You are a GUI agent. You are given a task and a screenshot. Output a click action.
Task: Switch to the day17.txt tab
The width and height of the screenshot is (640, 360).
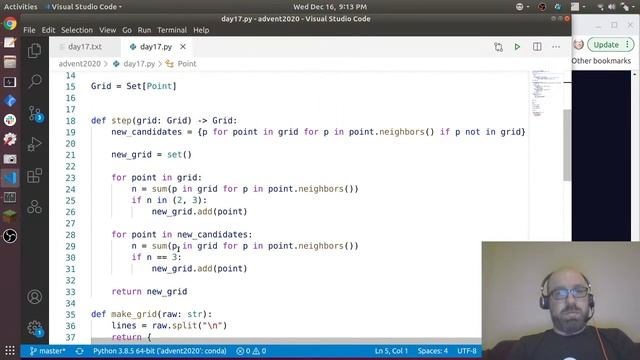point(85,47)
